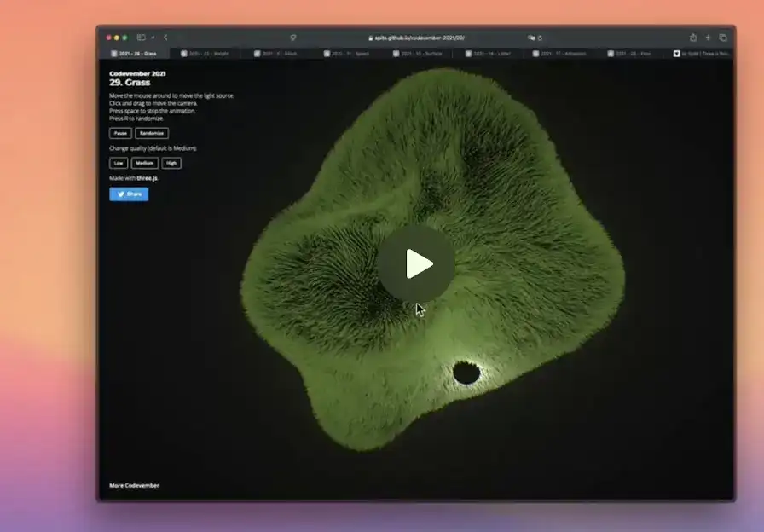Open the More Codevember link
Image resolution: width=764 pixels, height=532 pixels.
click(135, 485)
